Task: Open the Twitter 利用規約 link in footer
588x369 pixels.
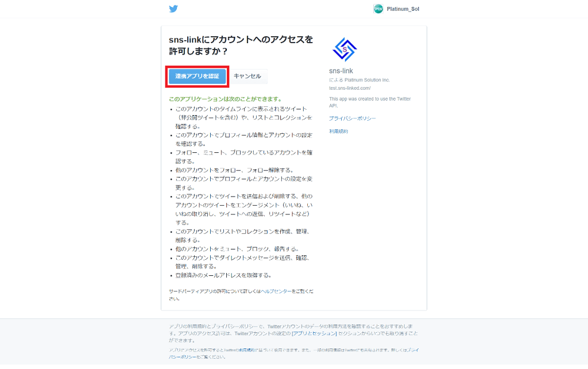Action: click(247, 350)
